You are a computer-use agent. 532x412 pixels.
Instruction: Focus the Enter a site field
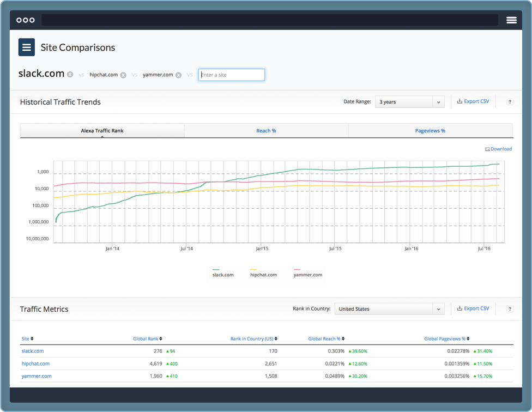(x=232, y=75)
